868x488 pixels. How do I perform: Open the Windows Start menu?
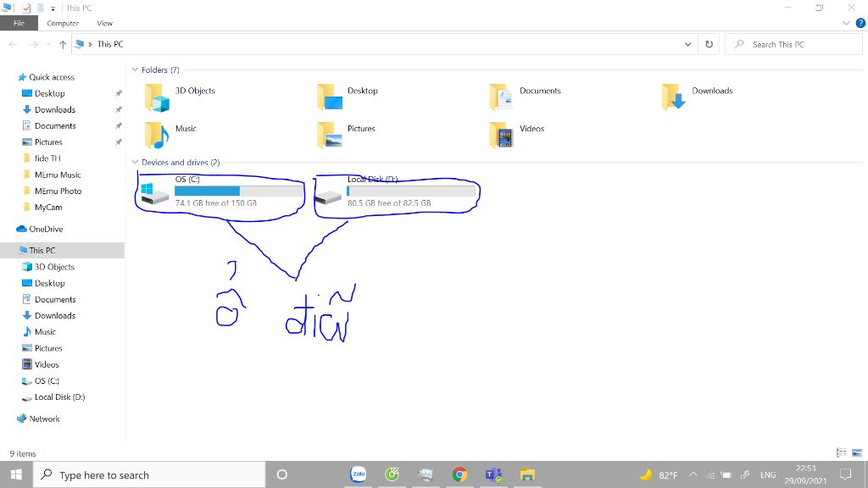(17, 474)
